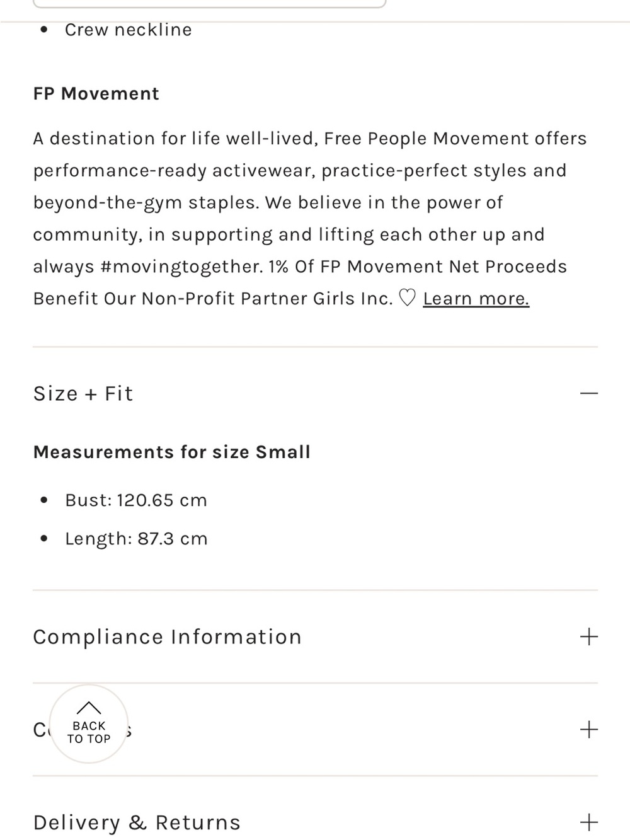The height and width of the screenshot is (840, 630).
Task: Click the #movingtogether hashtag text
Action: 181,267
